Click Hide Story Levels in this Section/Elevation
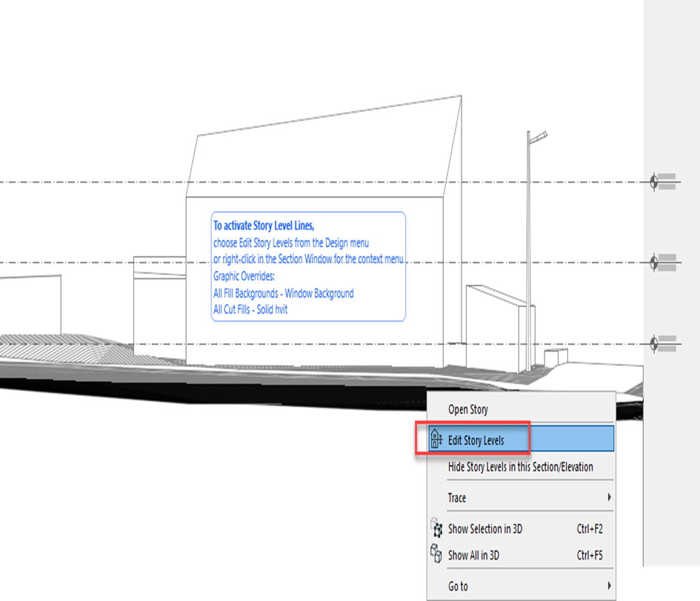This screenshot has height=601, width=700. (521, 467)
